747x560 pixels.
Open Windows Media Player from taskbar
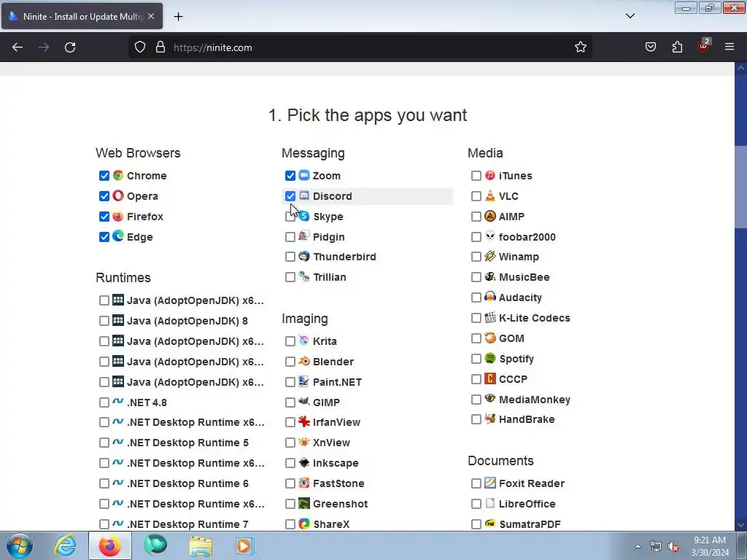(x=245, y=545)
